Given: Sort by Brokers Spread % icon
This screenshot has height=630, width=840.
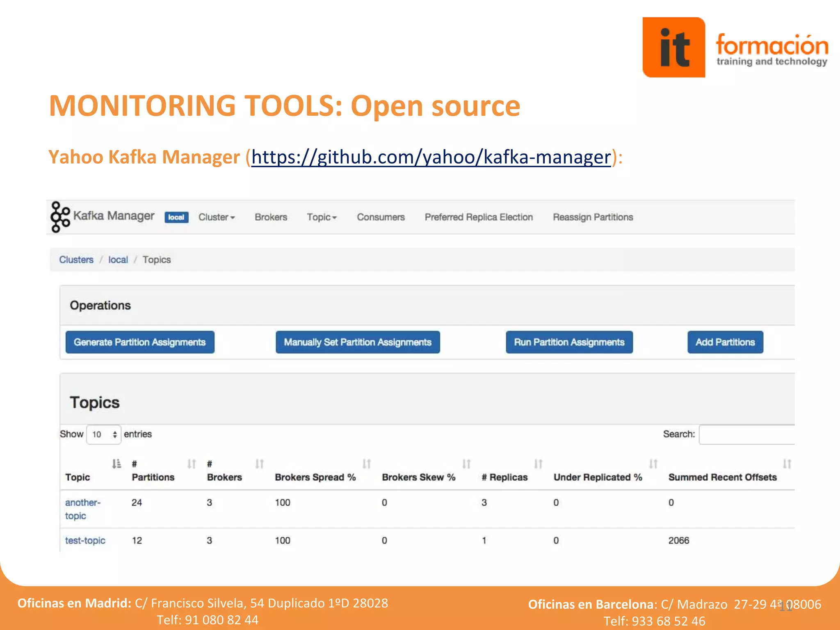Looking at the screenshot, I should (x=366, y=464).
